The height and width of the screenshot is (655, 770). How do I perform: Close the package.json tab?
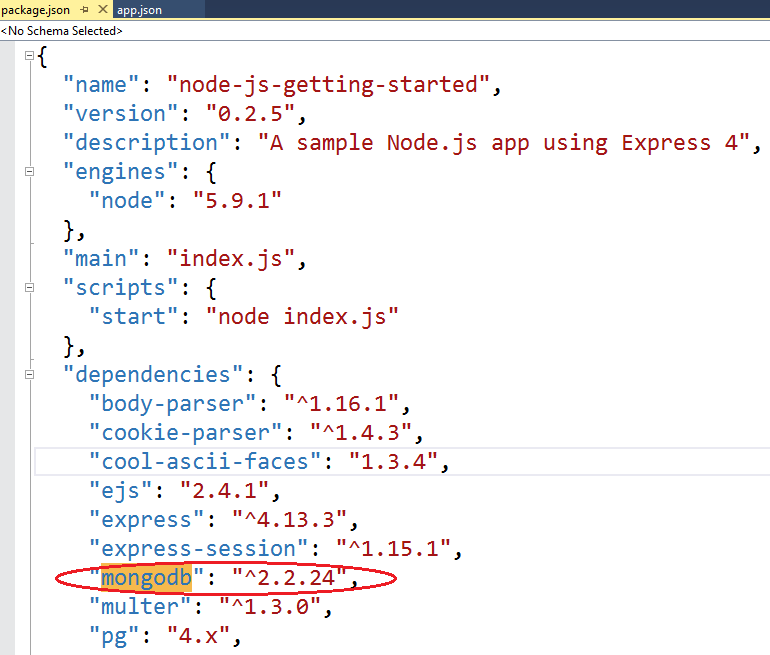point(101,10)
